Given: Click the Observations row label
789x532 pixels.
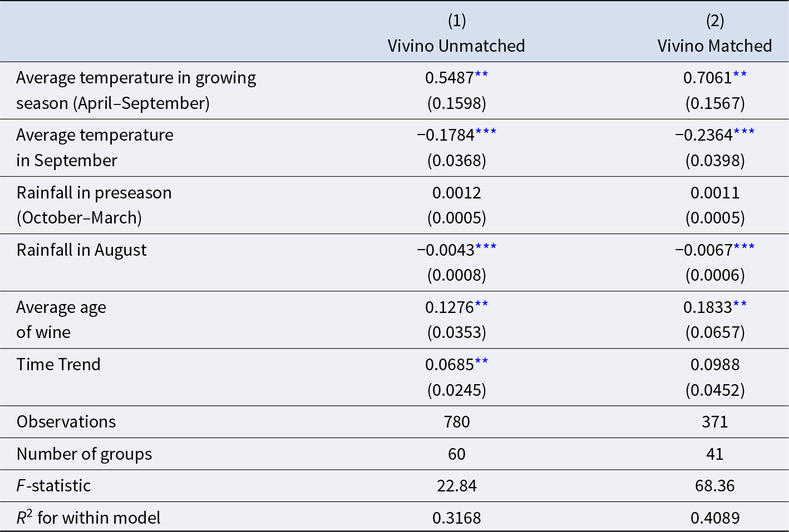Looking at the screenshot, I should [x=66, y=421].
